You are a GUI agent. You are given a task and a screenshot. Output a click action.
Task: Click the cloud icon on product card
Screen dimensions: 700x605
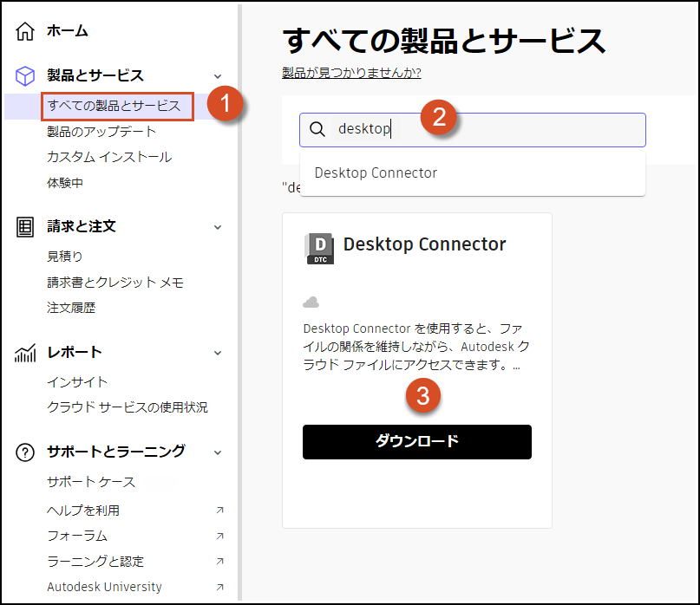(311, 302)
